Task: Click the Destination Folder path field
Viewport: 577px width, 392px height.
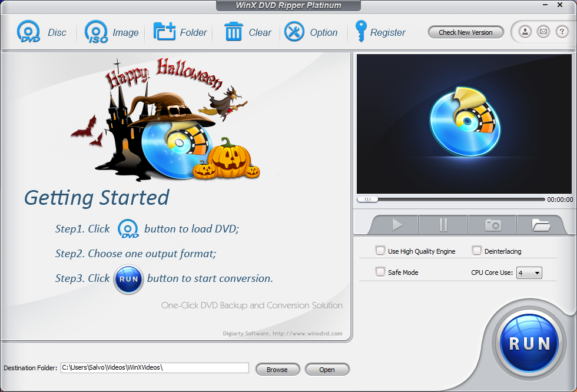Action: point(154,368)
